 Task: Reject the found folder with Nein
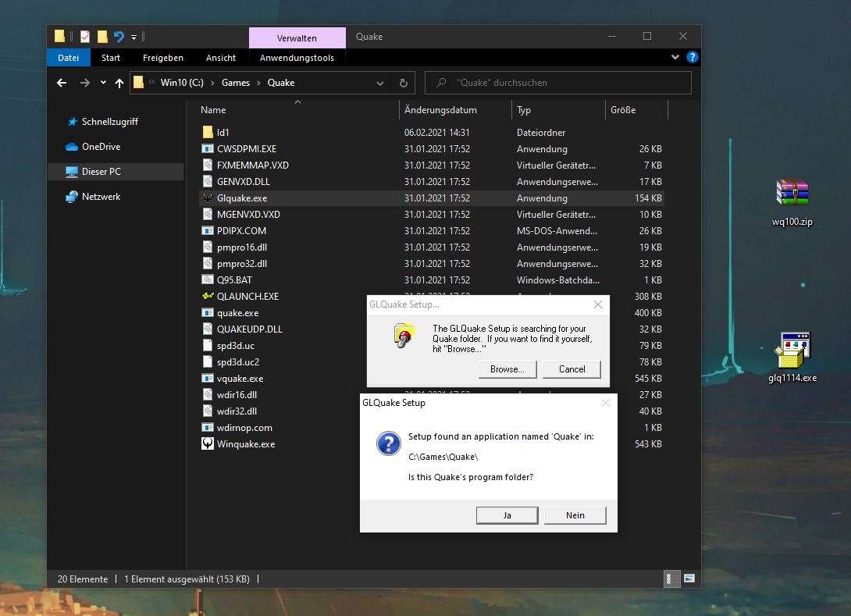point(575,515)
